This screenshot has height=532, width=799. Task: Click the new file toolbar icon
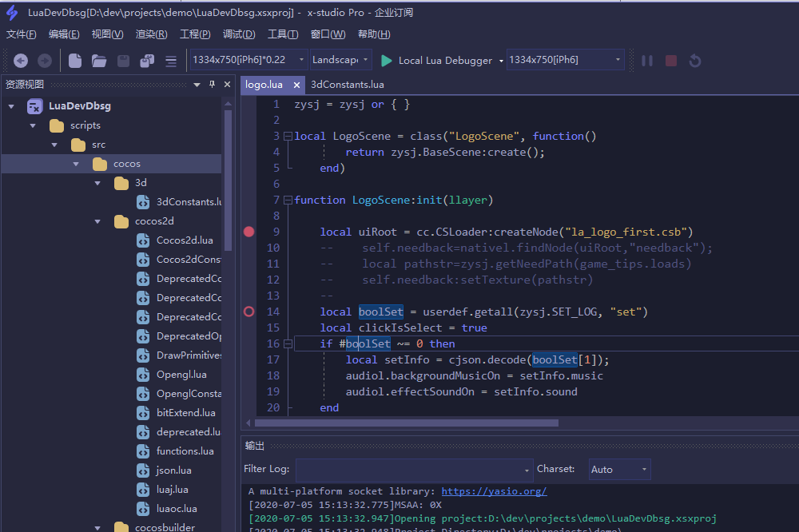coord(75,61)
